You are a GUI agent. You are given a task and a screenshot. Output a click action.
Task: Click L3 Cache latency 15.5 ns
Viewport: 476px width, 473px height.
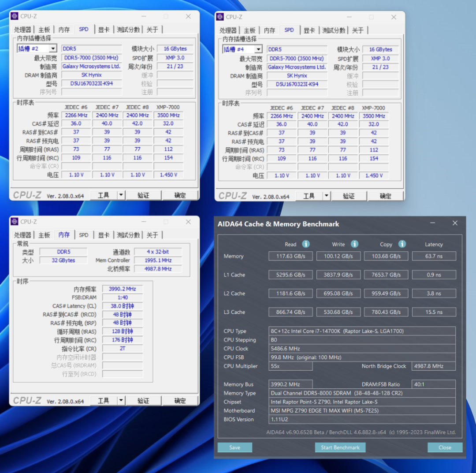tap(434, 312)
